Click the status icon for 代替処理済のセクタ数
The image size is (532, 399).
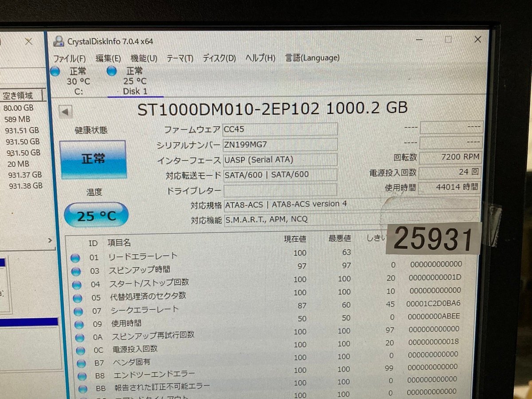pyautogui.click(x=78, y=298)
